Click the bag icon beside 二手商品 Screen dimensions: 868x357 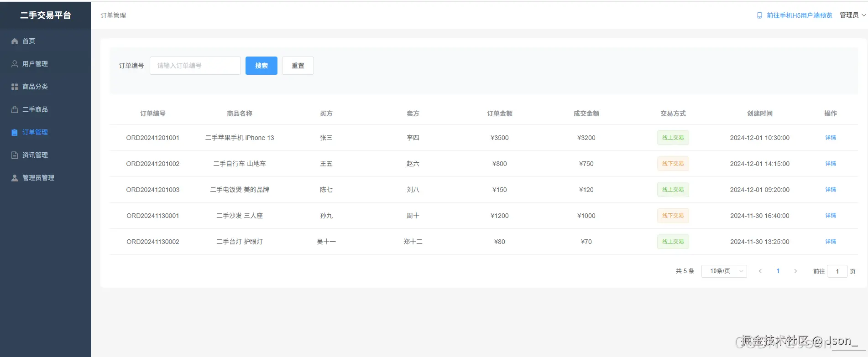coord(15,109)
